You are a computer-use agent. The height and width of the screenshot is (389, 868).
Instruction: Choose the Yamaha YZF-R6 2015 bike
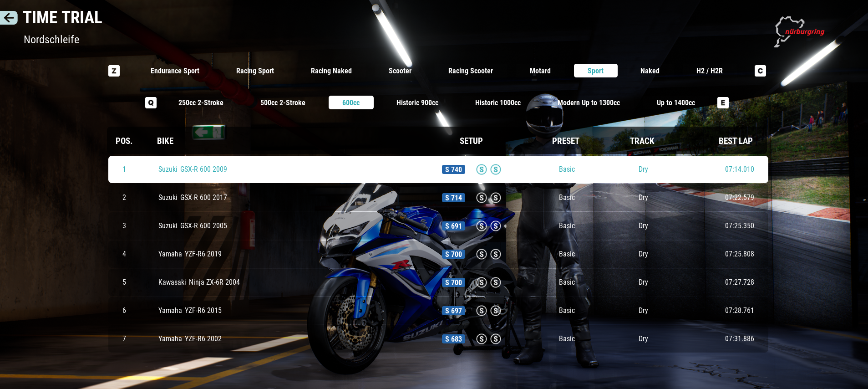(438, 311)
